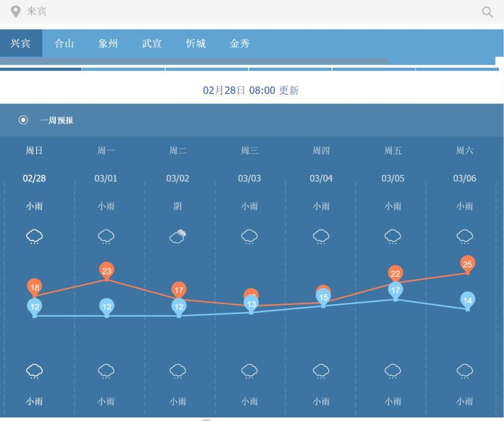Click the location pin icon beside 来宾
Viewport: 504px width, 421px height.
point(15,12)
